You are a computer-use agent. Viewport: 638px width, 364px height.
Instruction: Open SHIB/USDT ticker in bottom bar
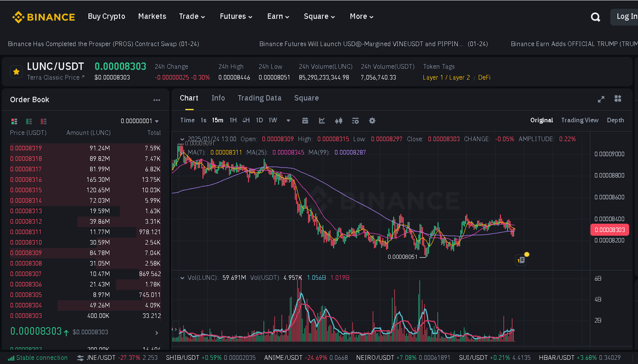[x=211, y=358]
